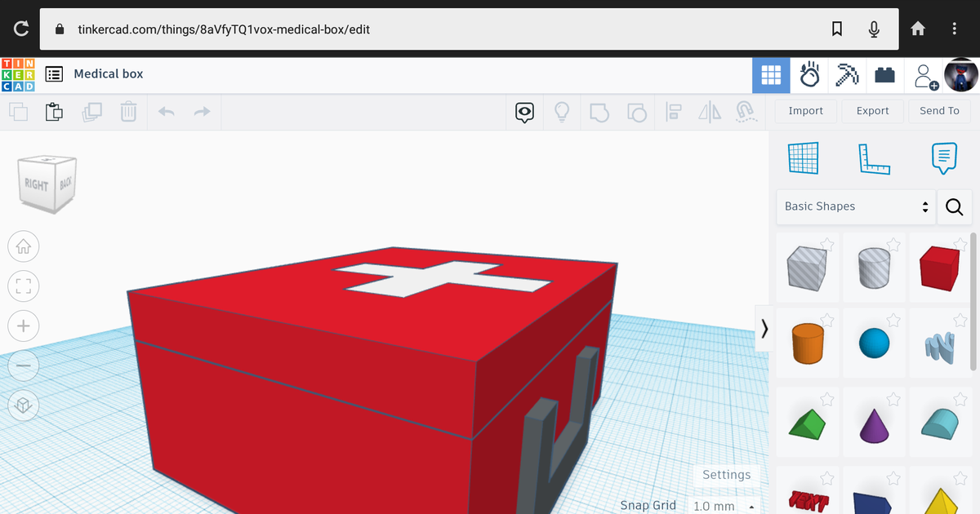The height and width of the screenshot is (514, 980).
Task: Select the red Box shape thumbnail
Action: tap(939, 268)
